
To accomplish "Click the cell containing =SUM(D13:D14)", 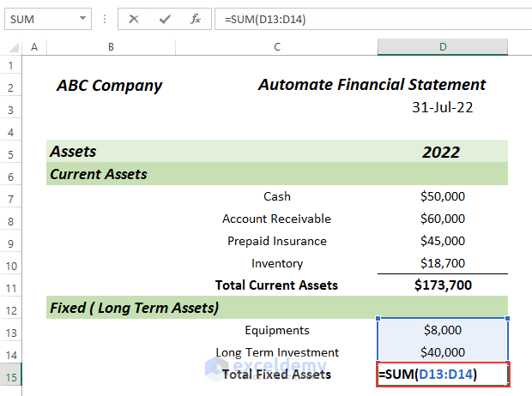I will tap(443, 375).
